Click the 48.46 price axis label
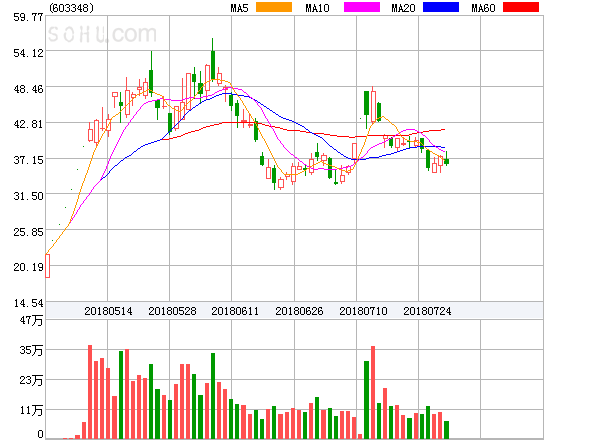Viewport: 600px width, 440px height. [x=28, y=89]
